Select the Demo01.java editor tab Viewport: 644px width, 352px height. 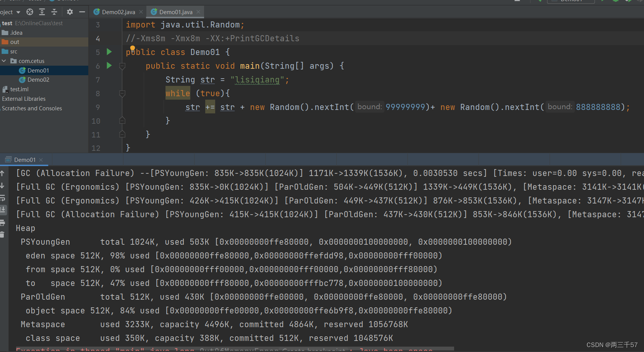click(x=175, y=12)
